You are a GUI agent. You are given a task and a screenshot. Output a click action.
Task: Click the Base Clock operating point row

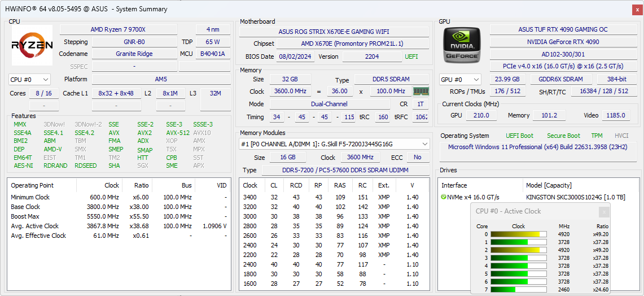click(119, 207)
